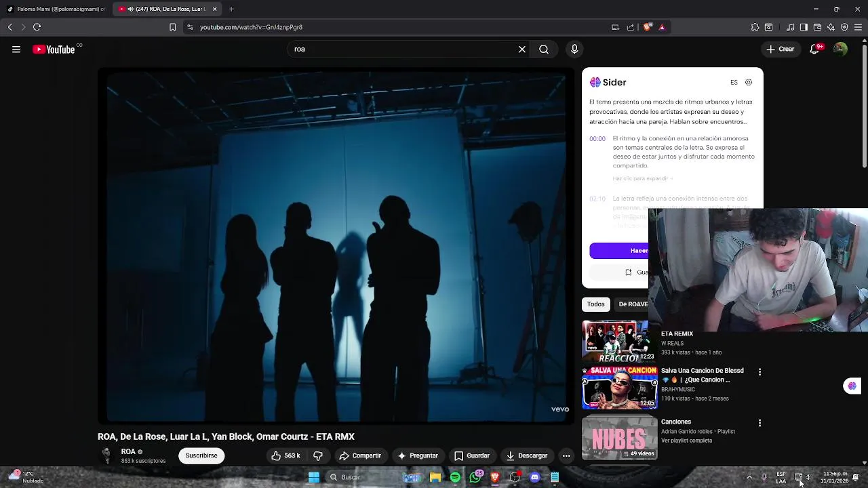Viewport: 868px width, 488px height.
Task: Click the Preguntar button
Action: [418, 455]
